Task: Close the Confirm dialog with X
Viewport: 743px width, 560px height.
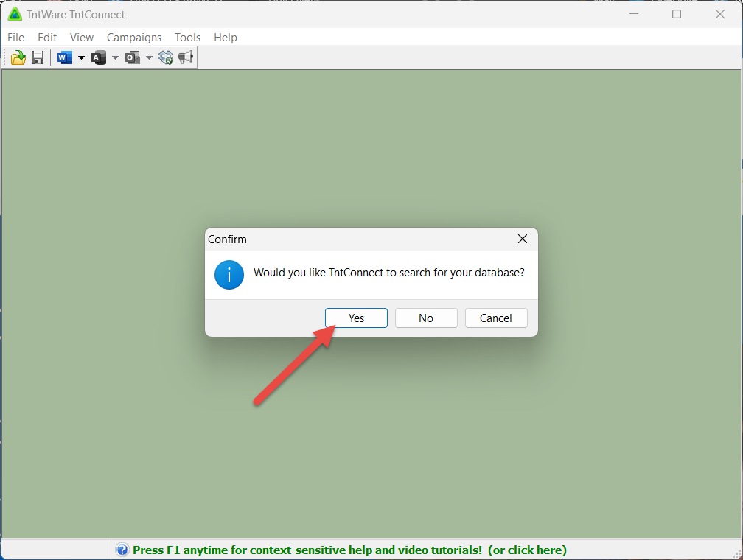Action: click(522, 239)
